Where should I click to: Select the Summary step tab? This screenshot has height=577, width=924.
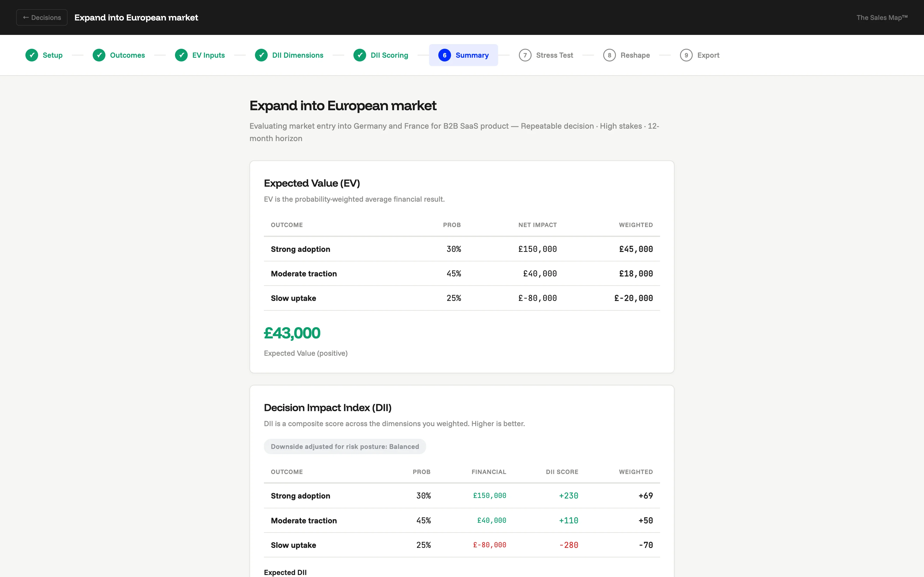click(472, 55)
